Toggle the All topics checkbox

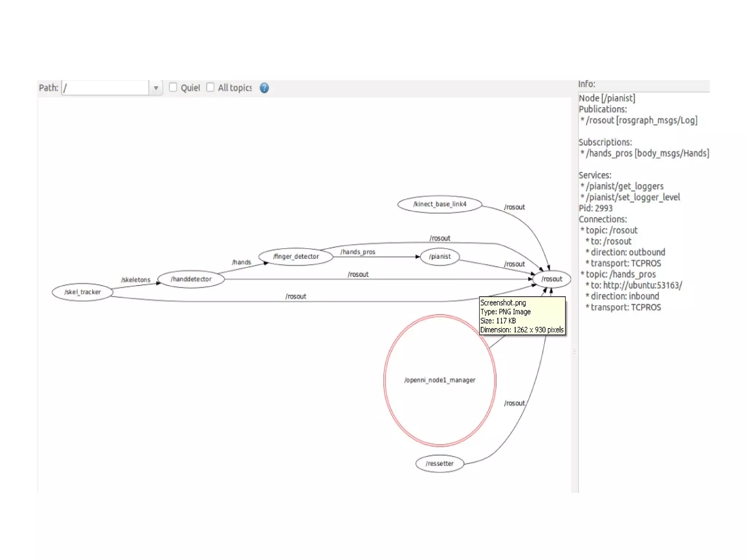pos(210,87)
